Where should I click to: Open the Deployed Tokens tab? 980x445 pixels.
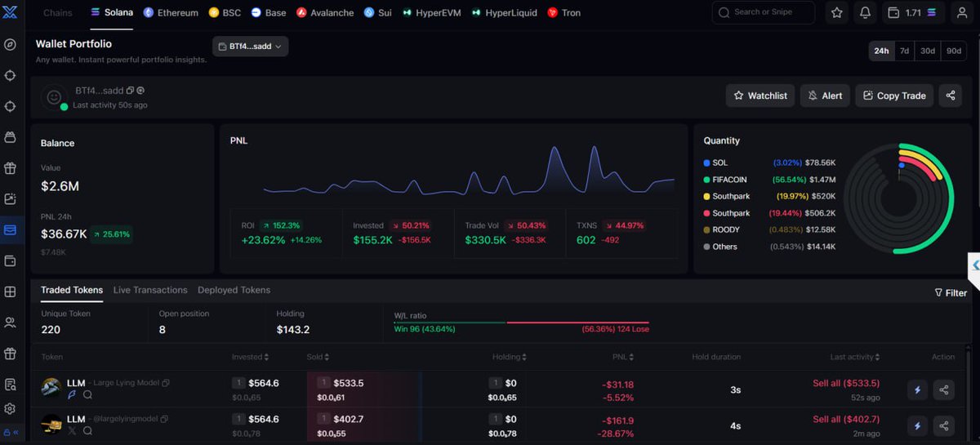click(234, 290)
